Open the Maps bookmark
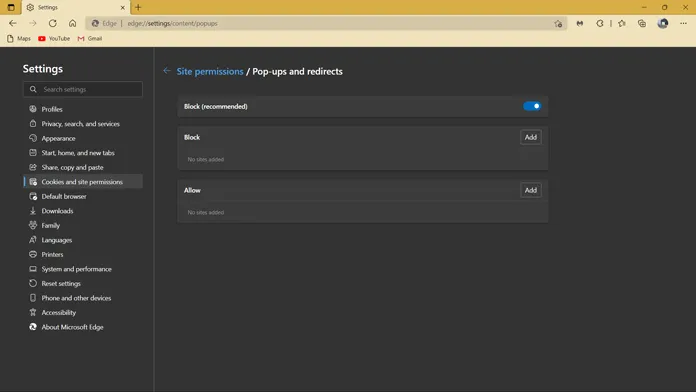The image size is (696, 392). click(19, 39)
